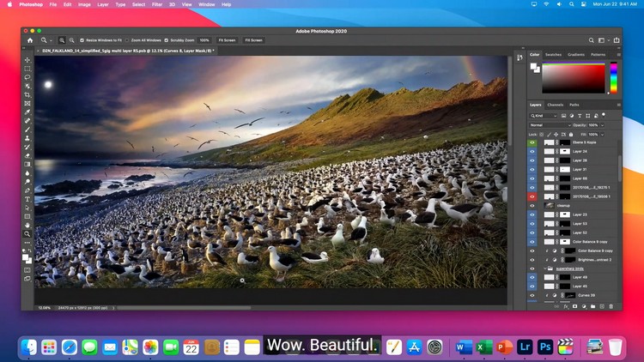Click the Fit Screen button
This screenshot has width=644, height=362.
(227, 40)
